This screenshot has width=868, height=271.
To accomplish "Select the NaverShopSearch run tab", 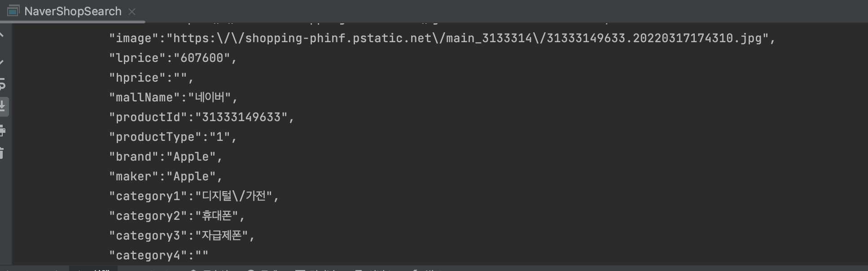I will coord(73,11).
